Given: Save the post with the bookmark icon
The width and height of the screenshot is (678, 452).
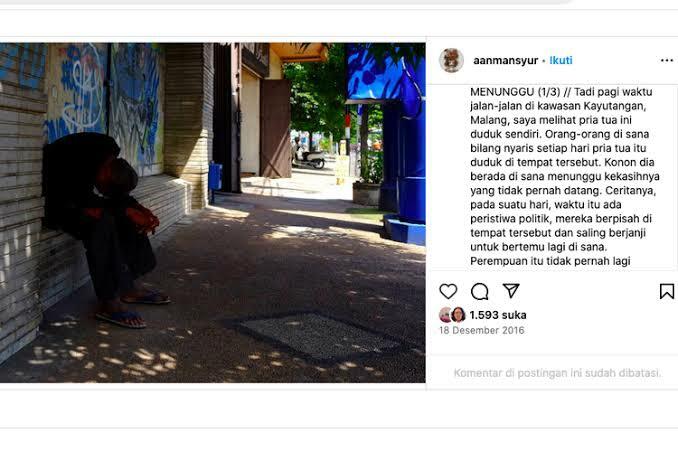Looking at the screenshot, I should coord(667,291).
